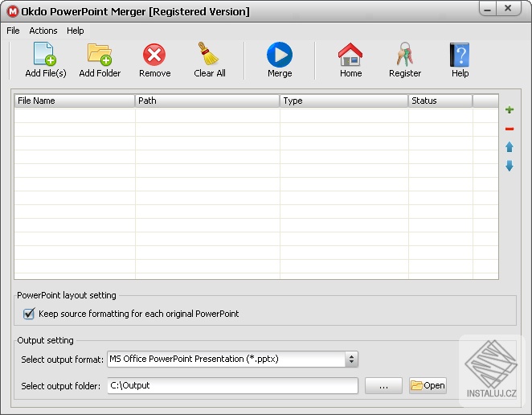
Task: Click the Clear All broom icon
Action: (x=208, y=53)
